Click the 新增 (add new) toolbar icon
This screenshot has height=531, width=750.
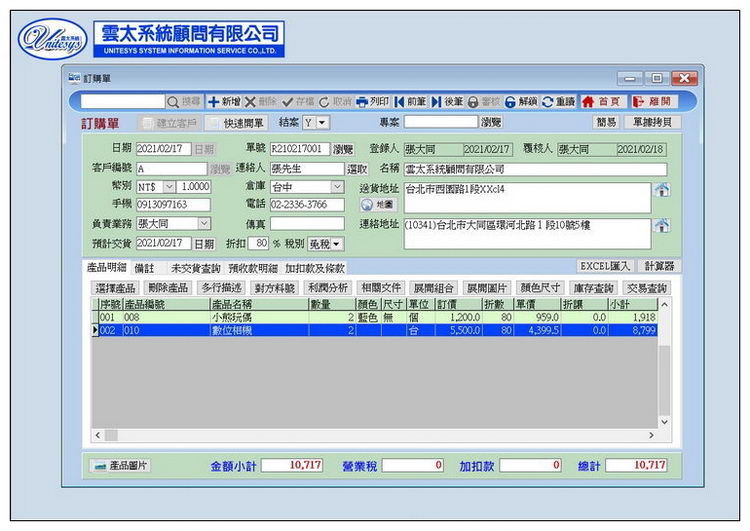[224, 102]
